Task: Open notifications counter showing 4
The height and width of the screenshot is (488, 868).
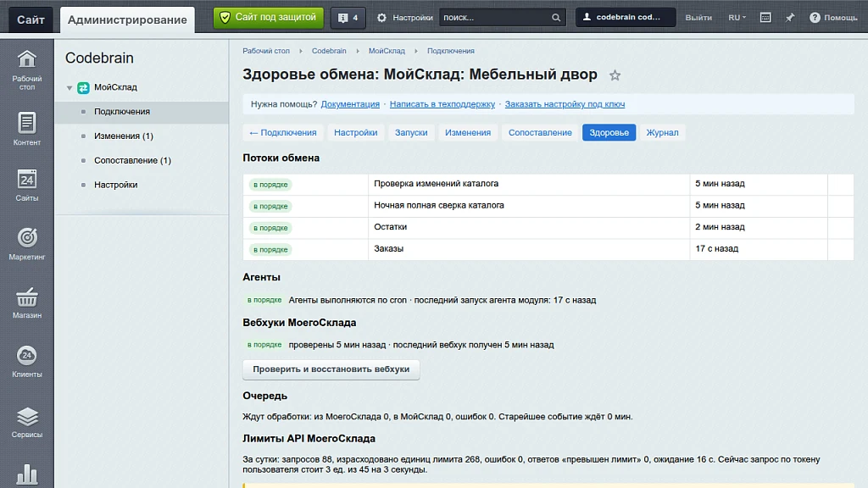Action: (348, 18)
